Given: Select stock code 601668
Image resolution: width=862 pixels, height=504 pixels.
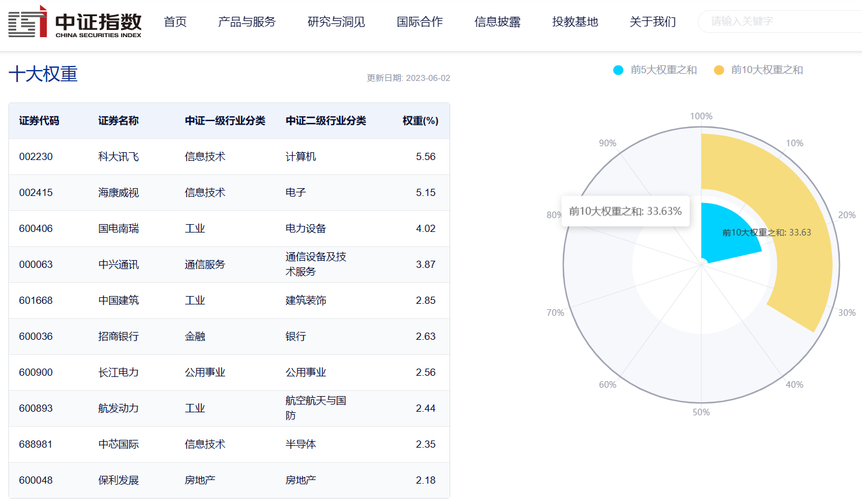Looking at the screenshot, I should tap(36, 301).
